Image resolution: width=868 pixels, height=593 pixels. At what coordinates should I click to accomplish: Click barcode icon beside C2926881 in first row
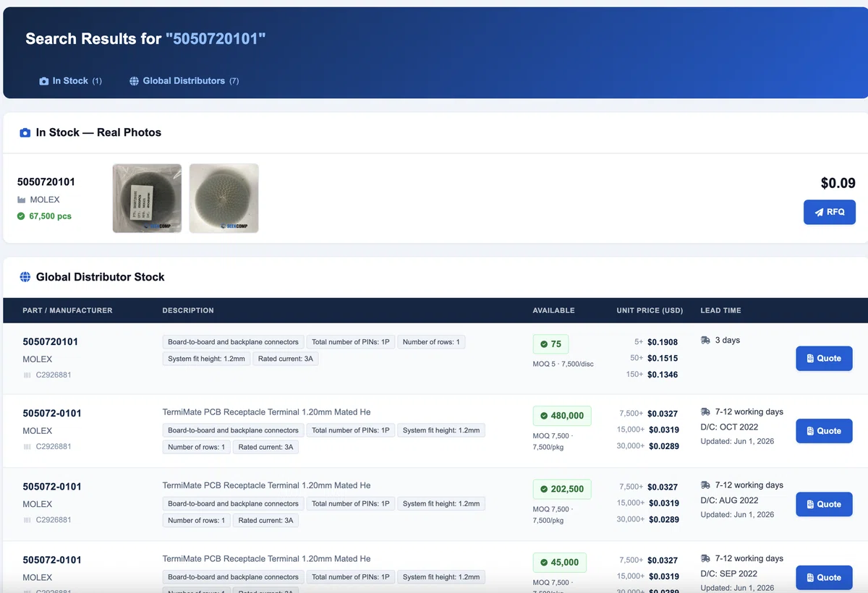[x=27, y=375]
